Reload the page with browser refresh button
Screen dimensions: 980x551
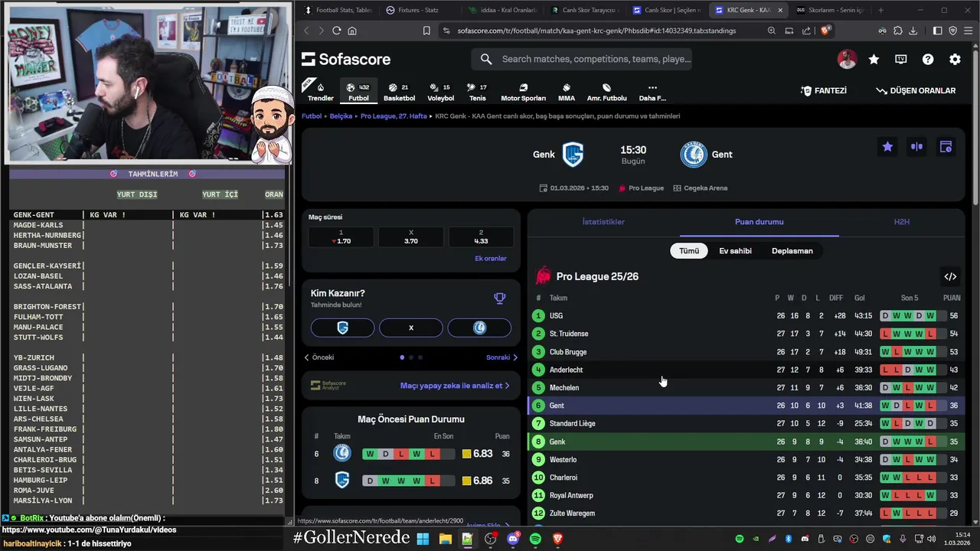tap(336, 31)
